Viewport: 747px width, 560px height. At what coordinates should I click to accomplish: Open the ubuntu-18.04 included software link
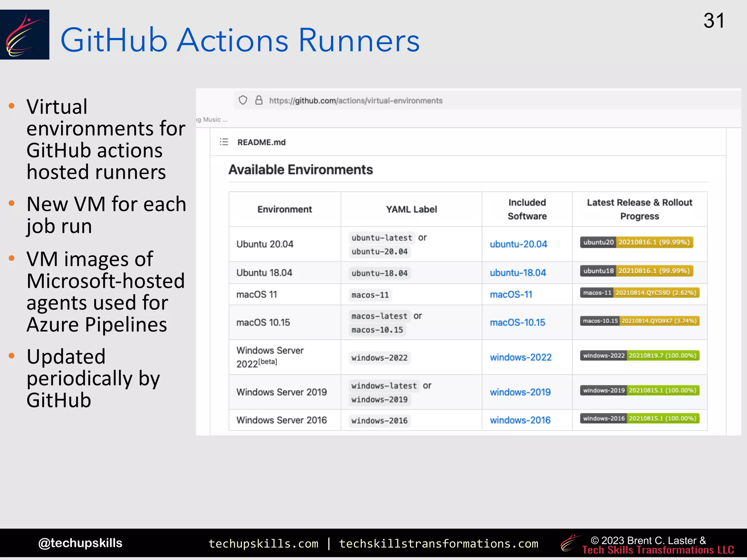click(x=518, y=273)
